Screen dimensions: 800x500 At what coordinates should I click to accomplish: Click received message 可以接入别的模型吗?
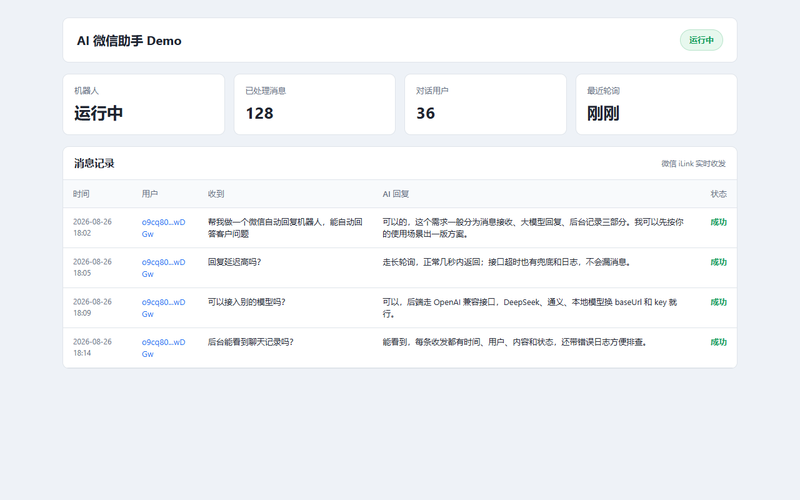point(246,302)
